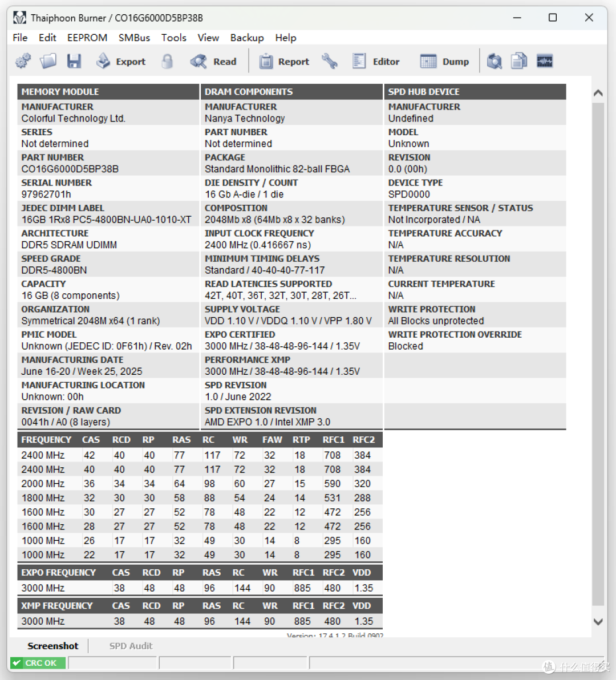Screen dimensions: 616x680
Task: Click the padlock write-protection icon
Action: point(167,61)
